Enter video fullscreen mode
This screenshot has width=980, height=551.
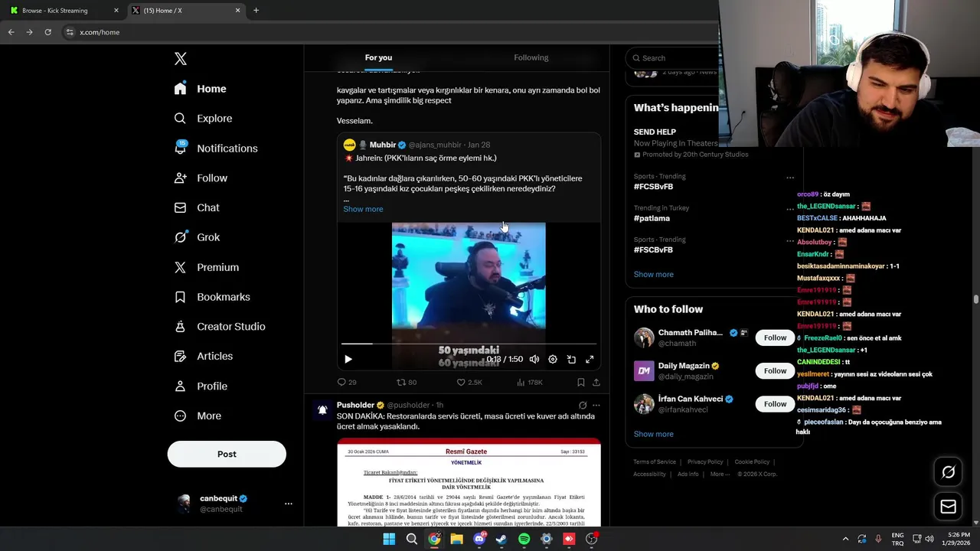[590, 359]
